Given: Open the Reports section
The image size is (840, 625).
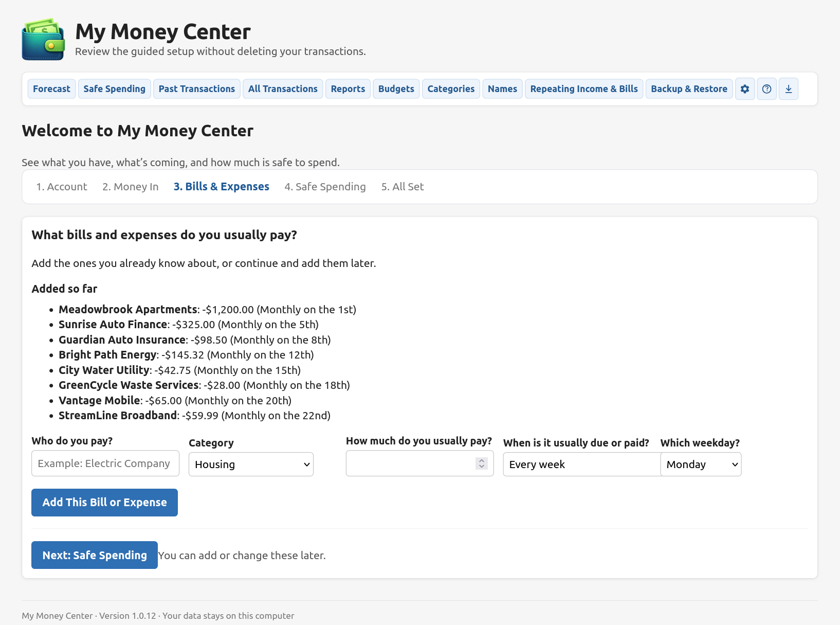Looking at the screenshot, I should 348,89.
